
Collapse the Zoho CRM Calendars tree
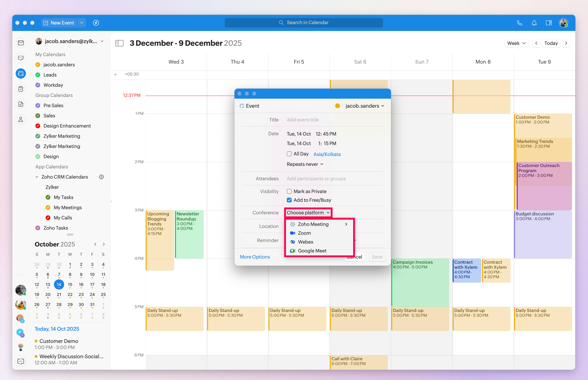37,177
